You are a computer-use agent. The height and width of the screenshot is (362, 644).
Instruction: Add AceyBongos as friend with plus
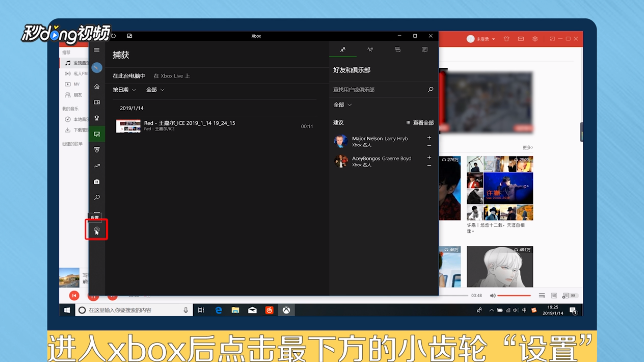429,157
